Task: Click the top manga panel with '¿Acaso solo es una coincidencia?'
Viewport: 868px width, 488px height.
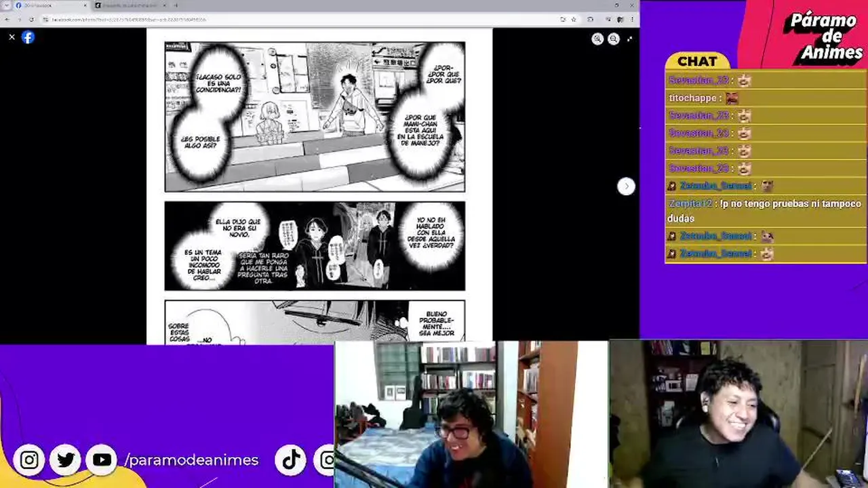Action: pos(315,117)
